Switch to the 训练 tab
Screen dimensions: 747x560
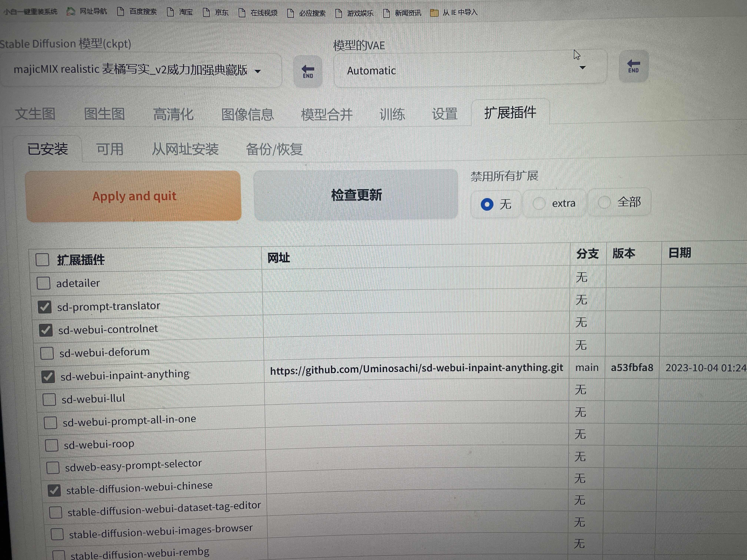click(x=392, y=114)
